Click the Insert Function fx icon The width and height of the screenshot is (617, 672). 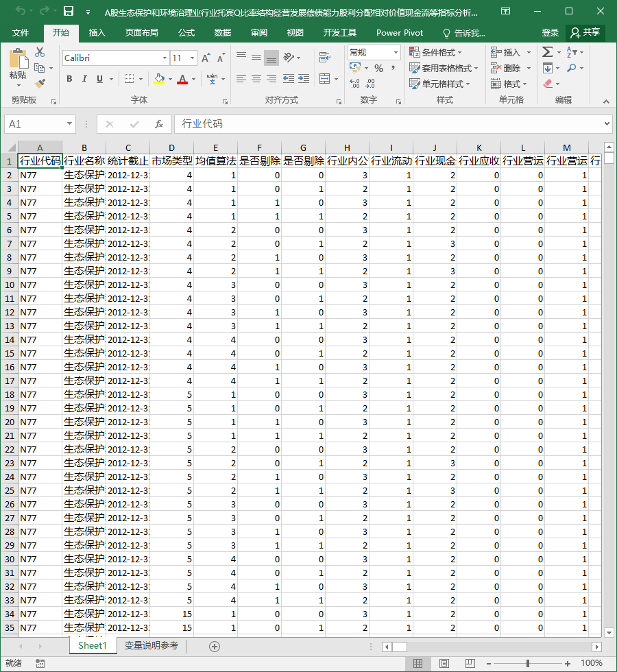coord(158,124)
